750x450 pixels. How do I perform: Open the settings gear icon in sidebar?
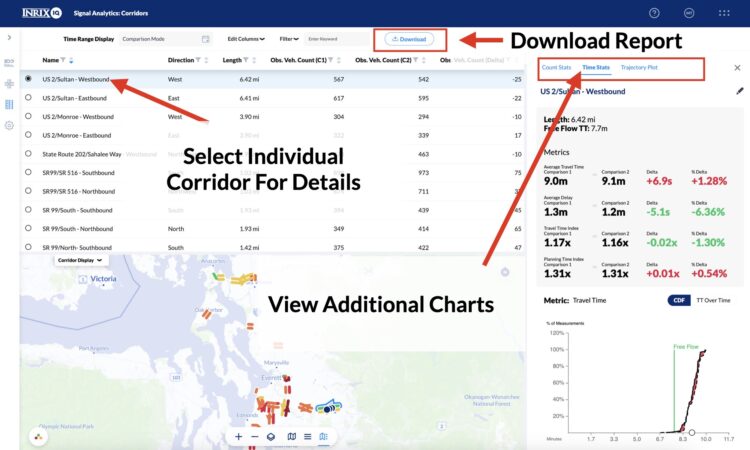point(9,125)
